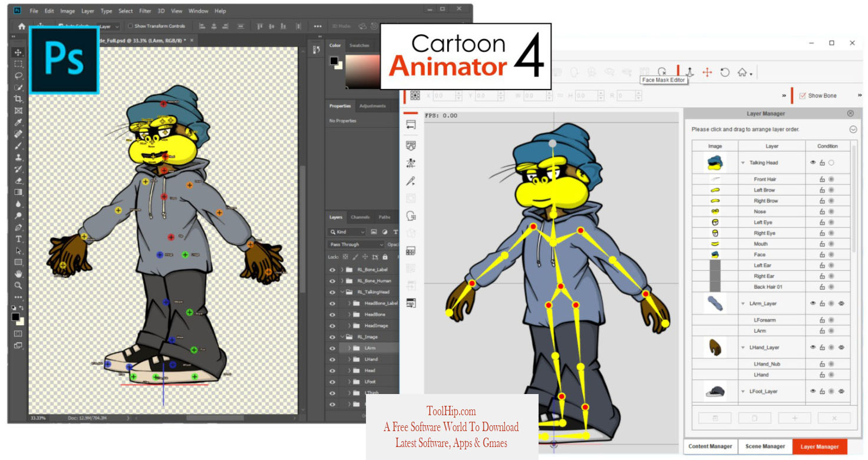
Task: Select the Lasso tool in Photoshop
Action: [18, 76]
